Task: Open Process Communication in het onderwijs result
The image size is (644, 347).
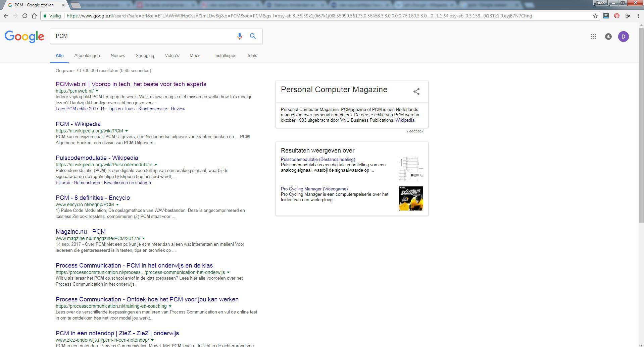Action: (134, 266)
